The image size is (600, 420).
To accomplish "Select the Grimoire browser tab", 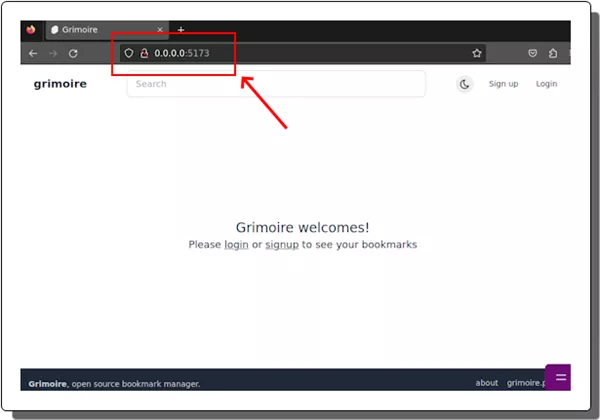I will [107, 30].
